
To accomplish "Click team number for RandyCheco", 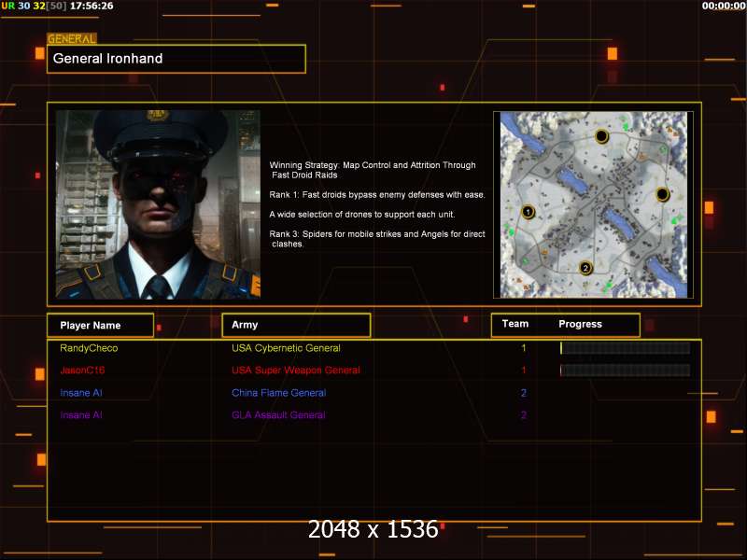I will pos(524,348).
